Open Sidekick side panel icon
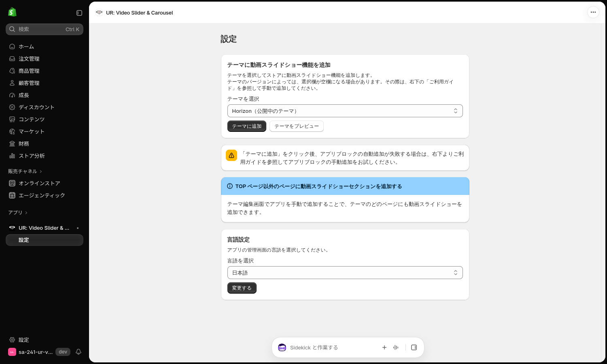This screenshot has height=364, width=607. [x=414, y=347]
